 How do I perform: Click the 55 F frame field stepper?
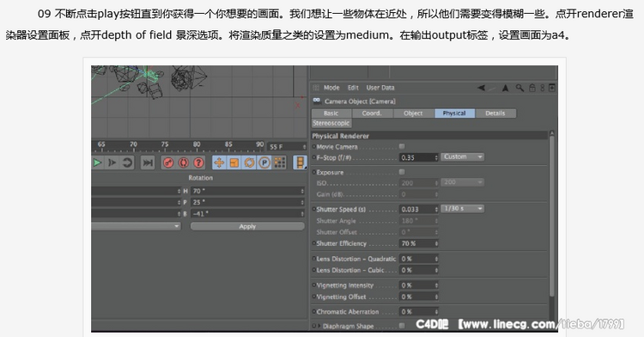pos(304,147)
